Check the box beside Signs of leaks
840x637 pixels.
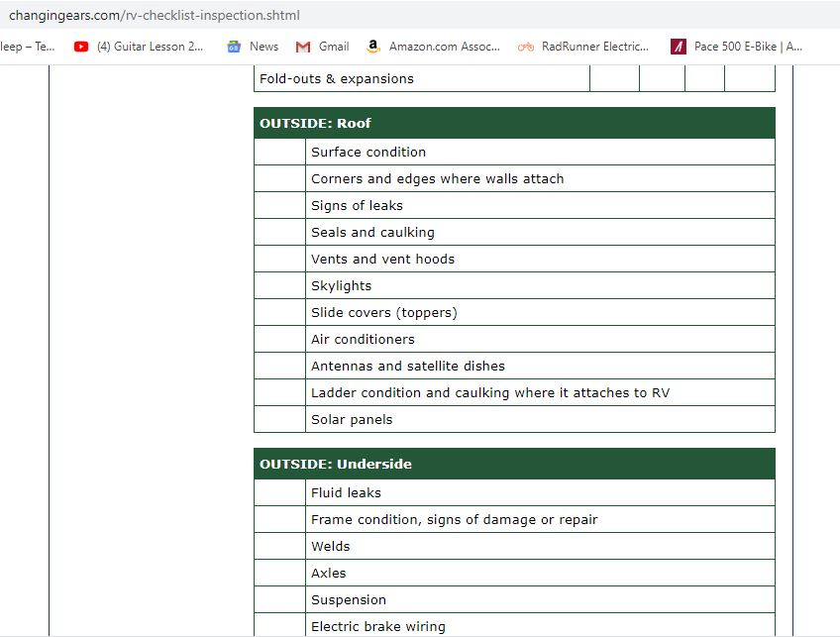[279, 206]
